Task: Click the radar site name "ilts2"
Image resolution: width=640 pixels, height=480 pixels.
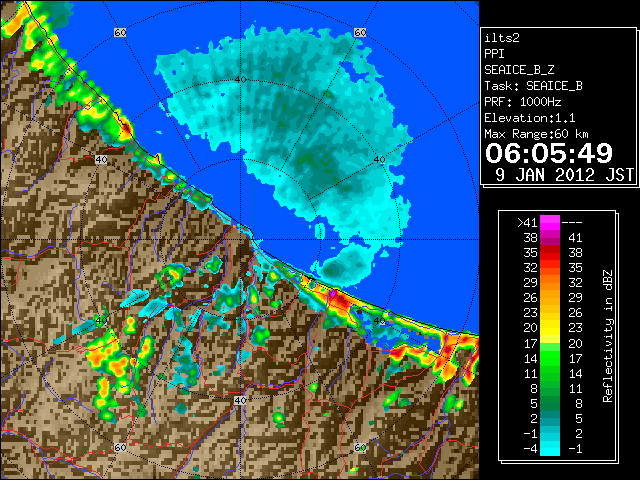Action: click(x=502, y=38)
